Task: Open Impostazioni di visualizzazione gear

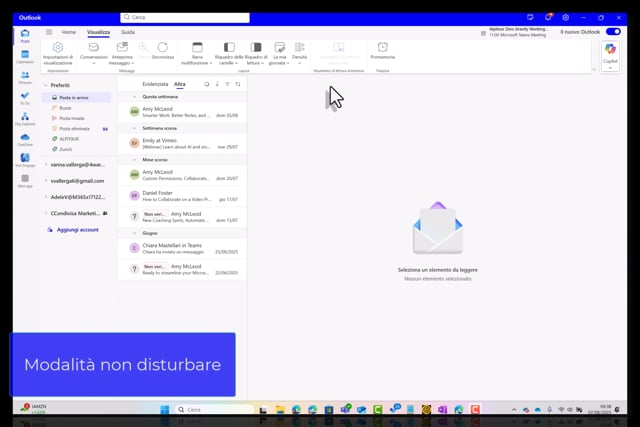Action: 58,53
